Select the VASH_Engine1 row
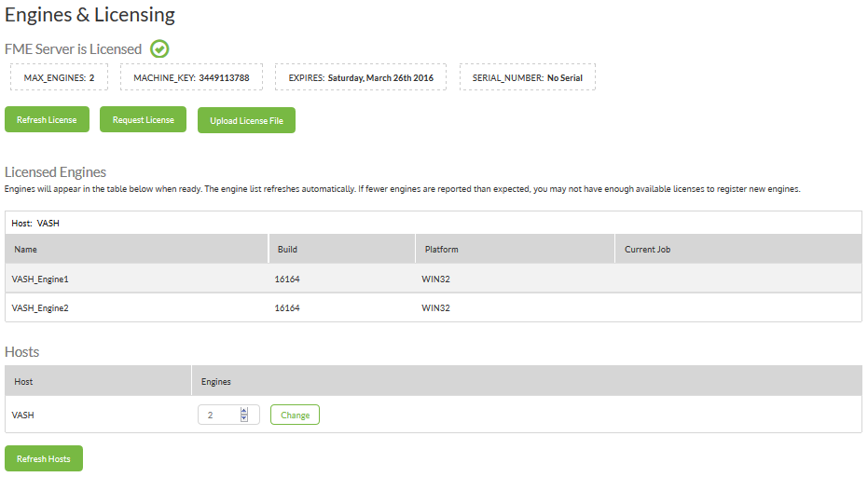The image size is (868, 477). pyautogui.click(x=434, y=279)
